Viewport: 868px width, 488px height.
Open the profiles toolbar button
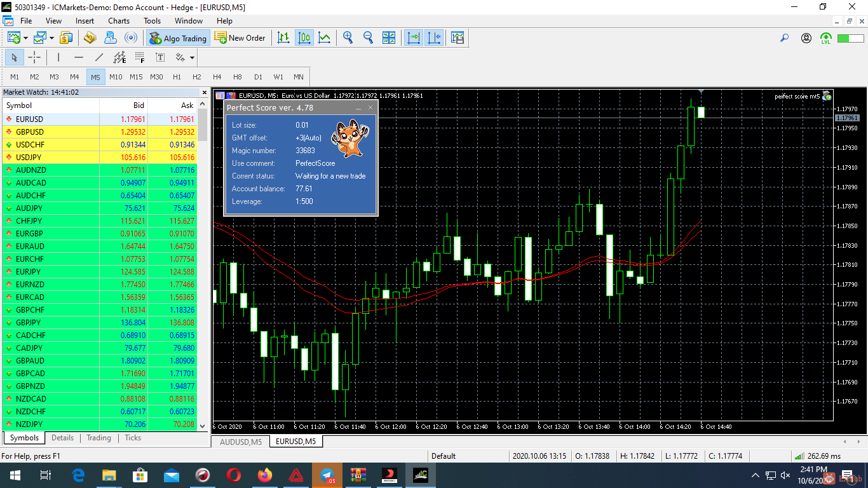40,38
